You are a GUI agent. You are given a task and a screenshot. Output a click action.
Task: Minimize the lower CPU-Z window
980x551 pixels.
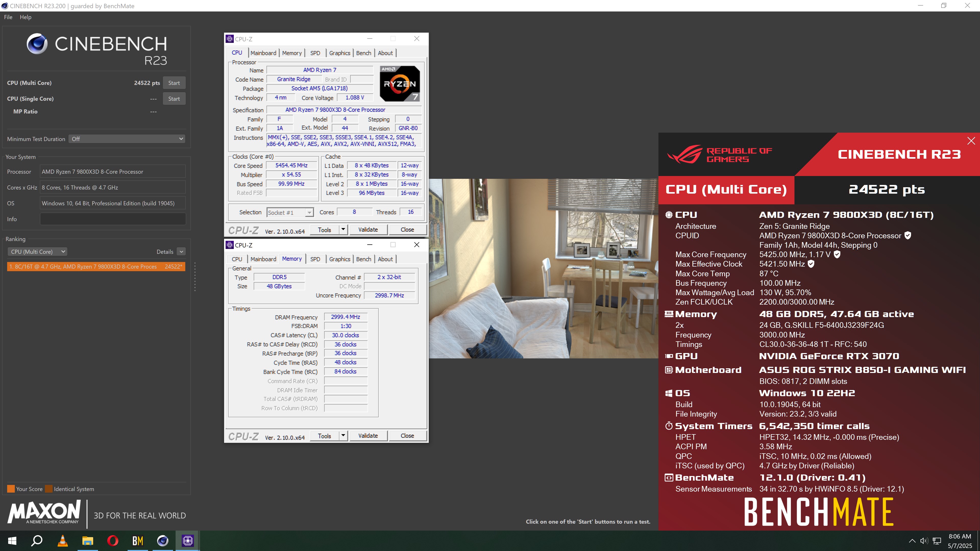pyautogui.click(x=369, y=245)
